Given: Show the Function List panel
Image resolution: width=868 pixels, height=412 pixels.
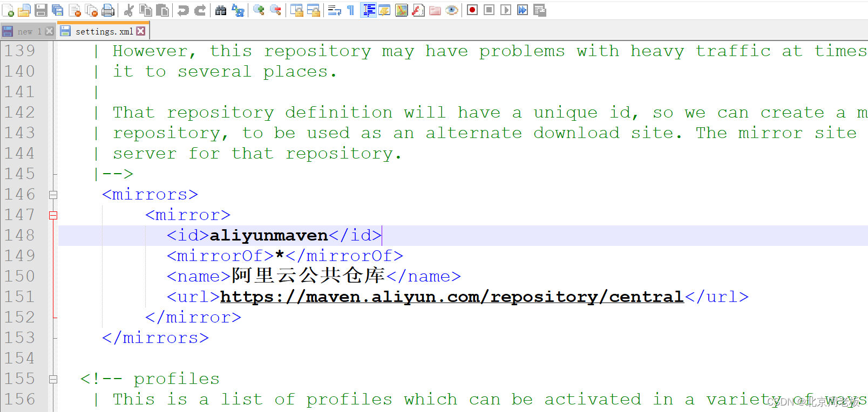Looking at the screenshot, I should tap(418, 10).
